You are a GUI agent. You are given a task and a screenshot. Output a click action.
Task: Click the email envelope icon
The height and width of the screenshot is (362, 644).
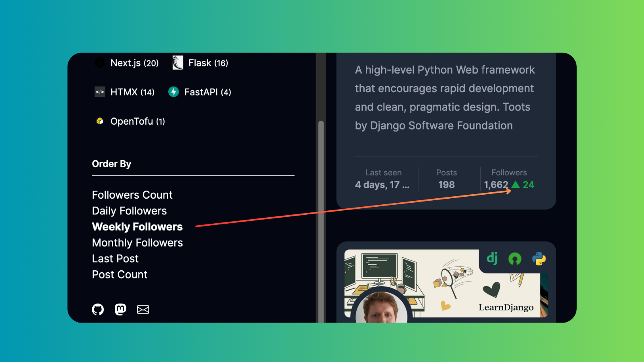[x=143, y=309]
